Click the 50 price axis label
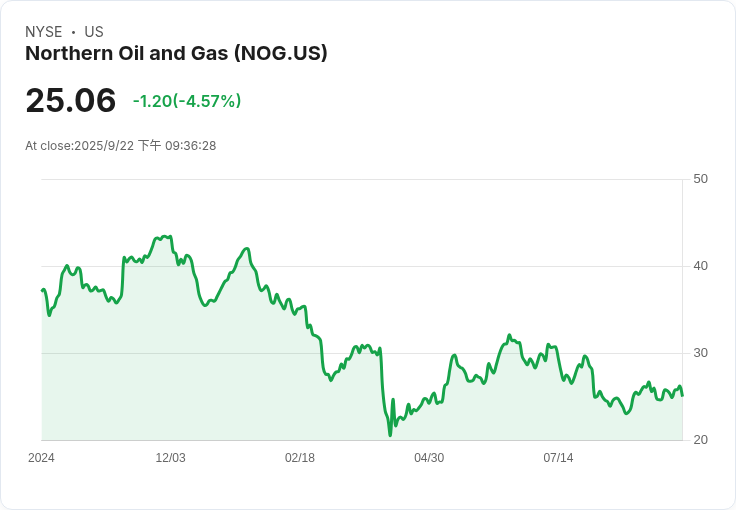Image resolution: width=736 pixels, height=510 pixels. pyautogui.click(x=700, y=179)
